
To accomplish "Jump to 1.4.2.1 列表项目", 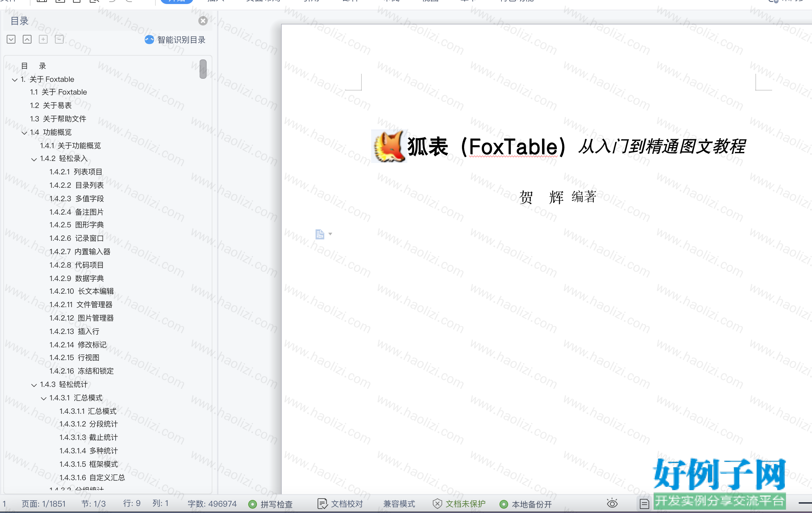I will click(76, 172).
